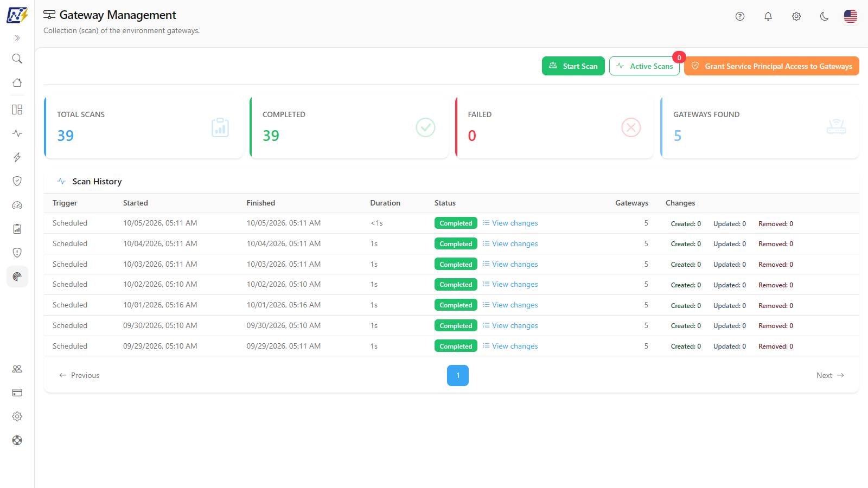Click the help question mark icon
The image size is (868, 488).
tap(740, 16)
